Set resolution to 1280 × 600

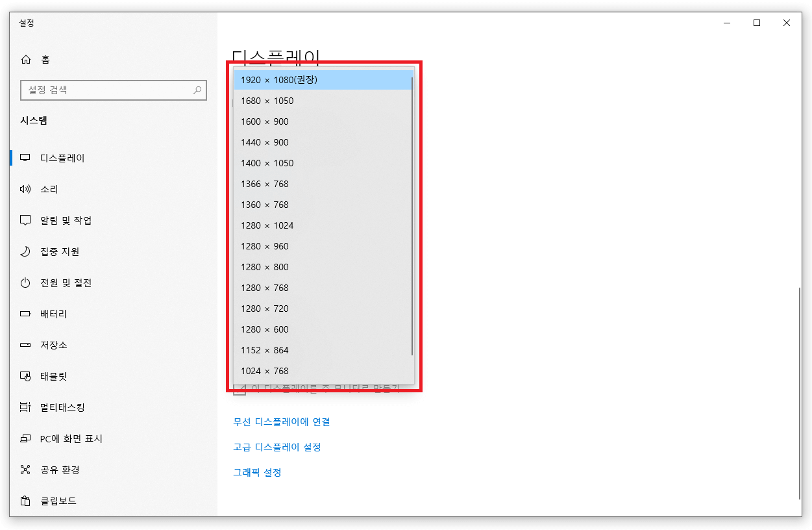[x=323, y=329]
